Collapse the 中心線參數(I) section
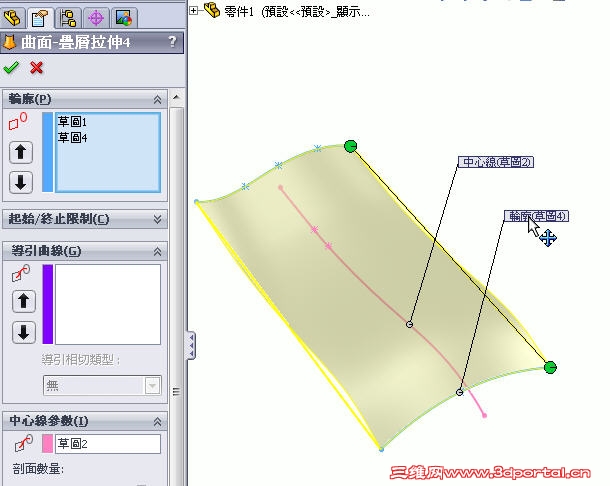This screenshot has height=486, width=610. [x=157, y=421]
